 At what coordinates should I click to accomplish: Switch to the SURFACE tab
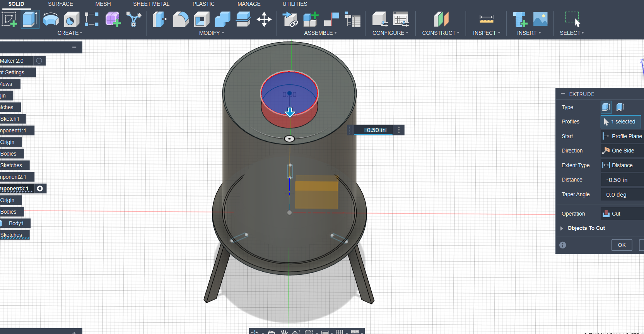pyautogui.click(x=60, y=4)
